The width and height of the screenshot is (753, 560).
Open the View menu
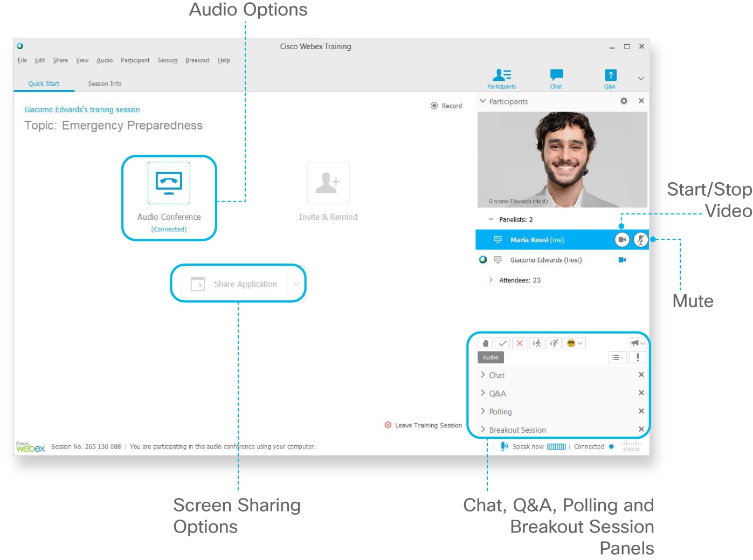tap(82, 60)
